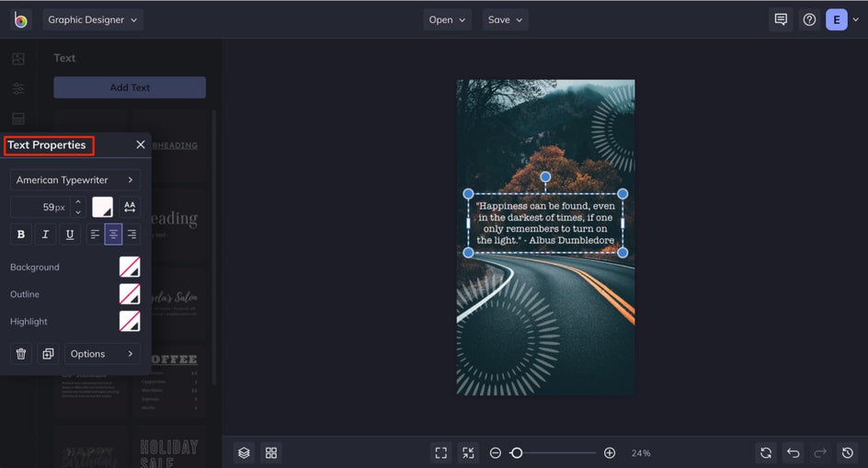The image size is (868, 468).
Task: Open the Outline color swatch
Action: pos(130,294)
